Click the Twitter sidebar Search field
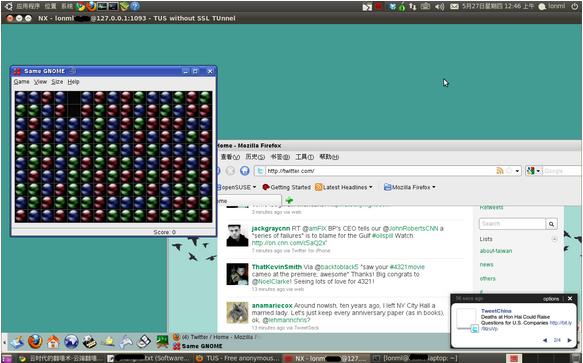The width and height of the screenshot is (583, 363). pyautogui.click(x=512, y=224)
